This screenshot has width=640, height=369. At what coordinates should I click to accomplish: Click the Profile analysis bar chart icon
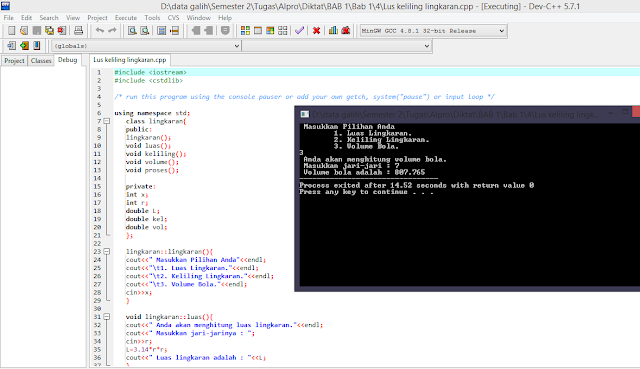[333, 31]
